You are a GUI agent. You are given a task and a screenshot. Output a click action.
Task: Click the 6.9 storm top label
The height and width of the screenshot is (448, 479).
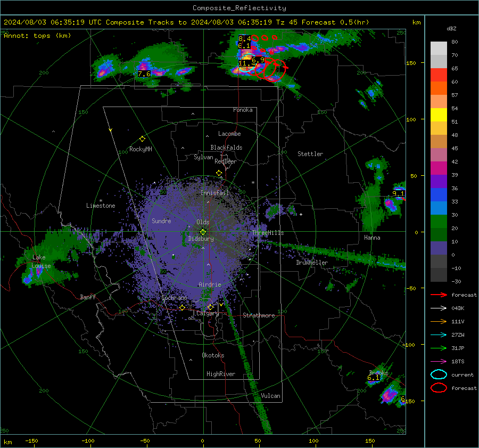click(x=258, y=60)
